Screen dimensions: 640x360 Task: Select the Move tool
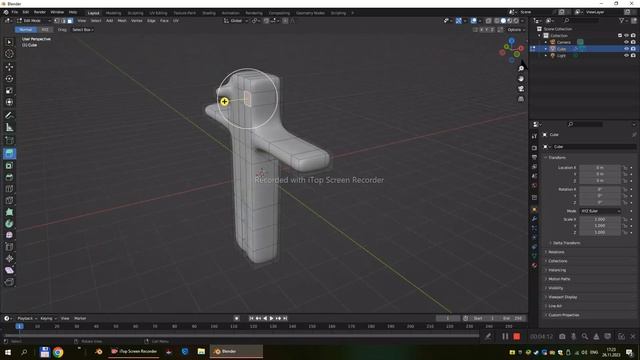[9, 67]
